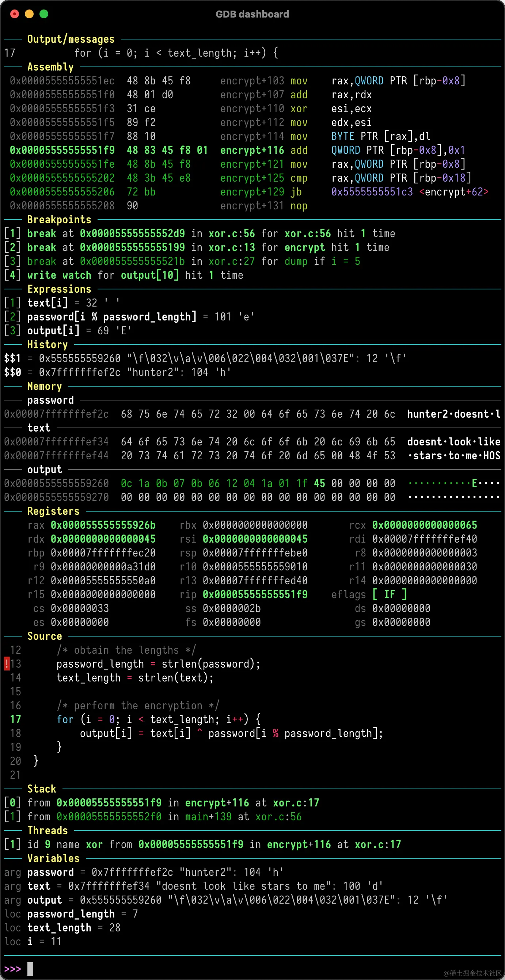This screenshot has width=505, height=980.
Task: Click the Assembly section header
Action: click(51, 67)
